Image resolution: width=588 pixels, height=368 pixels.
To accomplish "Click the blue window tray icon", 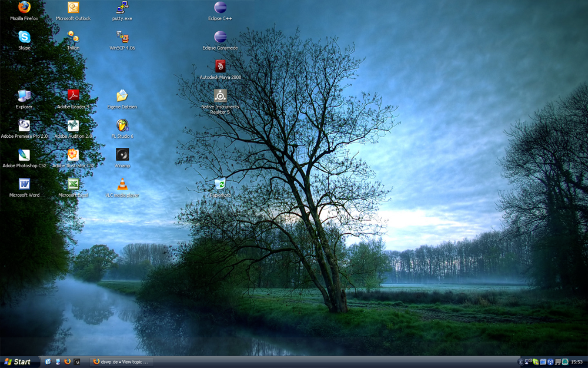I will pos(543,362).
